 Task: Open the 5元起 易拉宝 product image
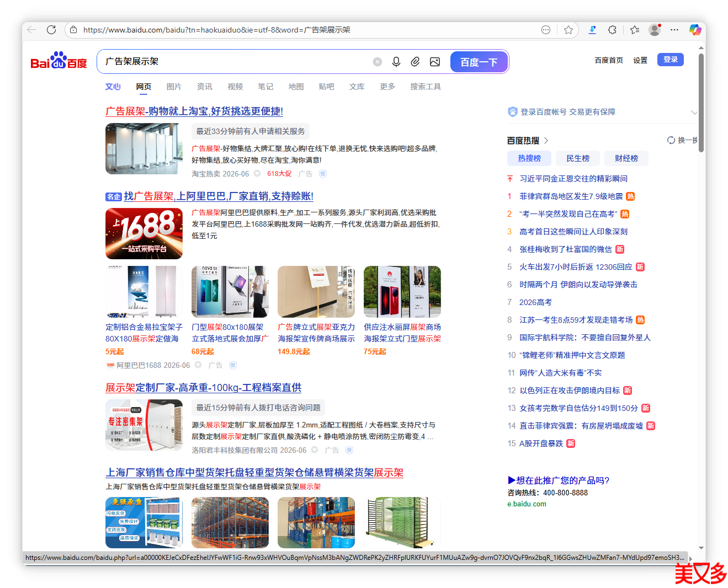pos(144,292)
